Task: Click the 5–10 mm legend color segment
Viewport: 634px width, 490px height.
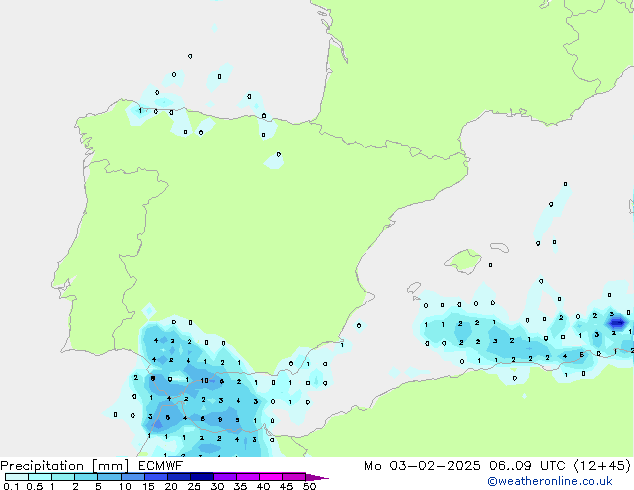Action: (109, 477)
